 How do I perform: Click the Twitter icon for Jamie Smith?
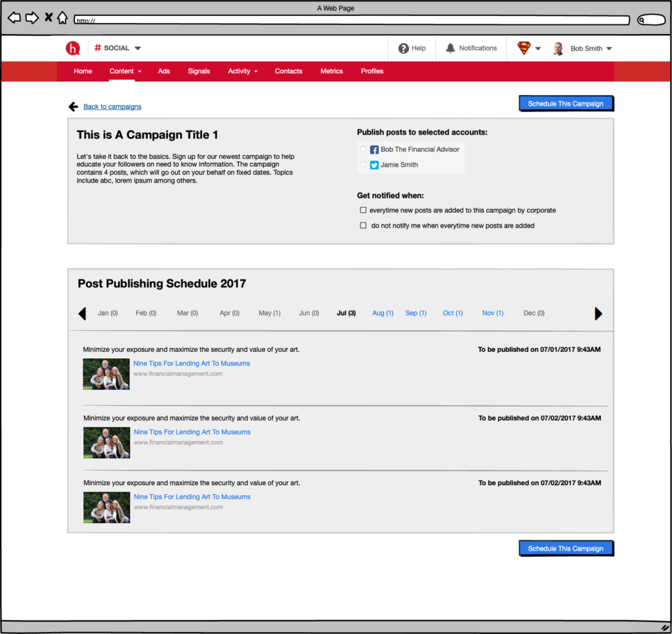point(374,165)
